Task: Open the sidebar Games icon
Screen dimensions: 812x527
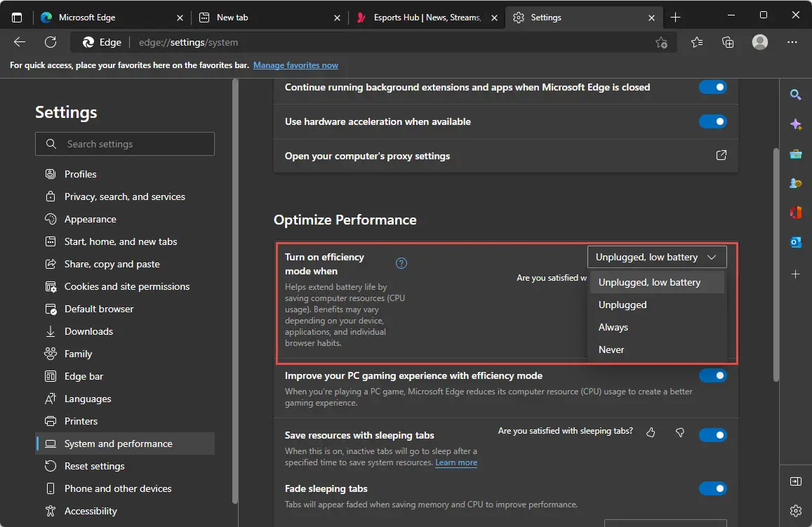Action: 795,183
